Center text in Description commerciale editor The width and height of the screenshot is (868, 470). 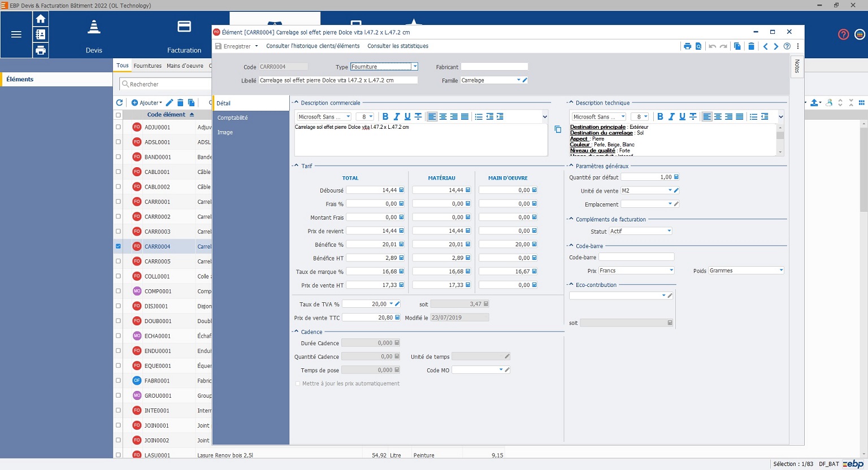coord(443,116)
